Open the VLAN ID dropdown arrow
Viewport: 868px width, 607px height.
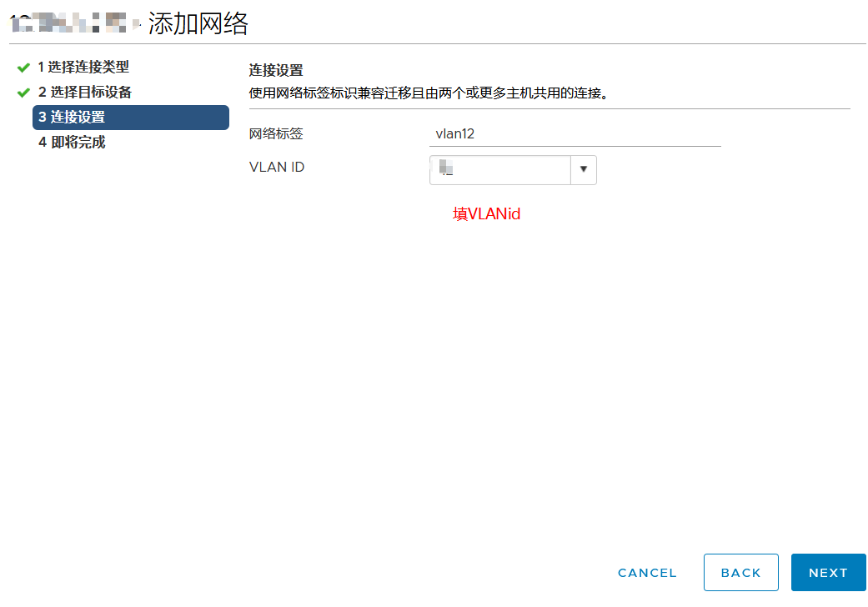pos(584,169)
